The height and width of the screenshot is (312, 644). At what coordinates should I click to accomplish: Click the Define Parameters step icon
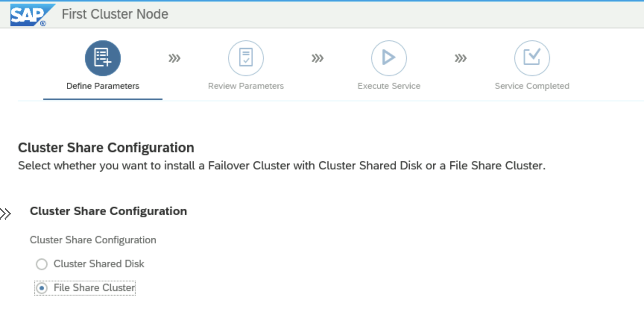coord(103,58)
